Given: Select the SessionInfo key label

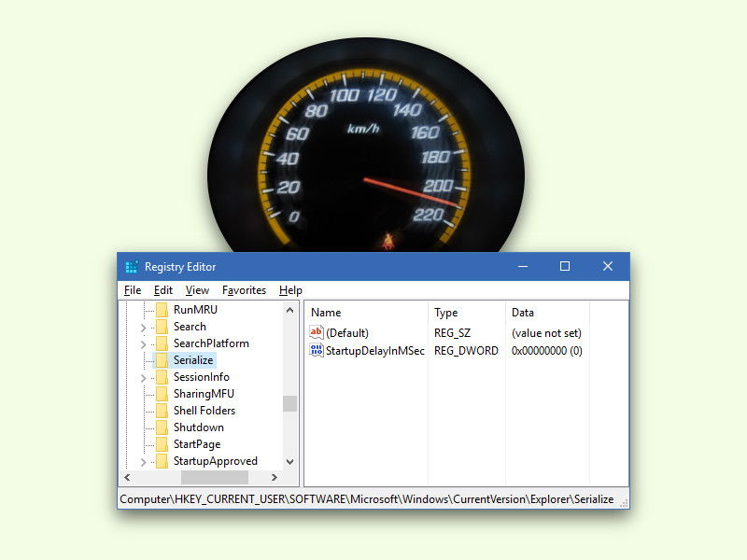Looking at the screenshot, I should (201, 377).
